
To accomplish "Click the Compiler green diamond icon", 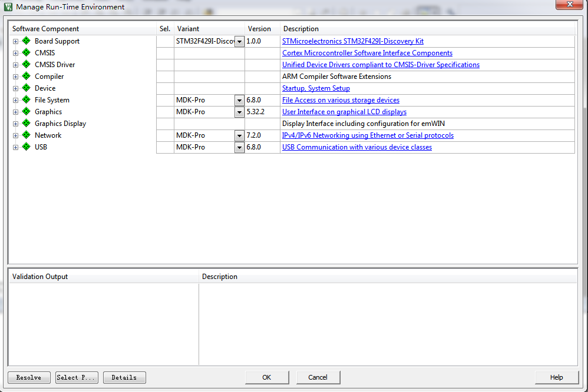I will pyautogui.click(x=27, y=76).
